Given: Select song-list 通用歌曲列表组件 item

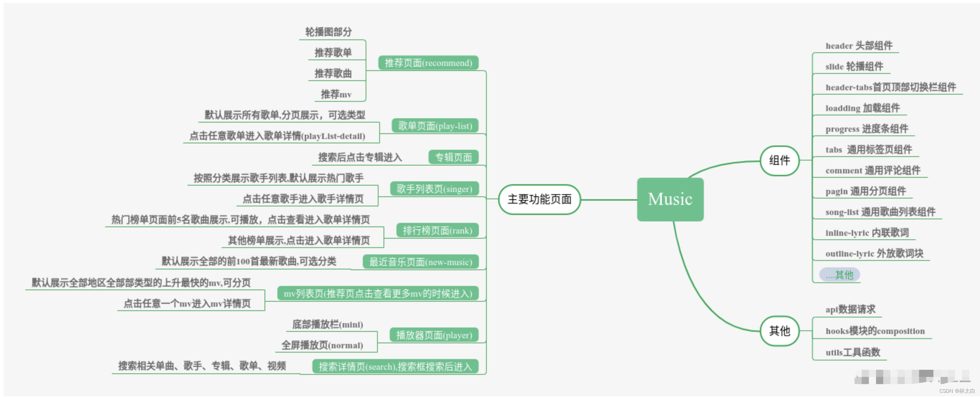Looking at the screenshot, I should (880, 212).
